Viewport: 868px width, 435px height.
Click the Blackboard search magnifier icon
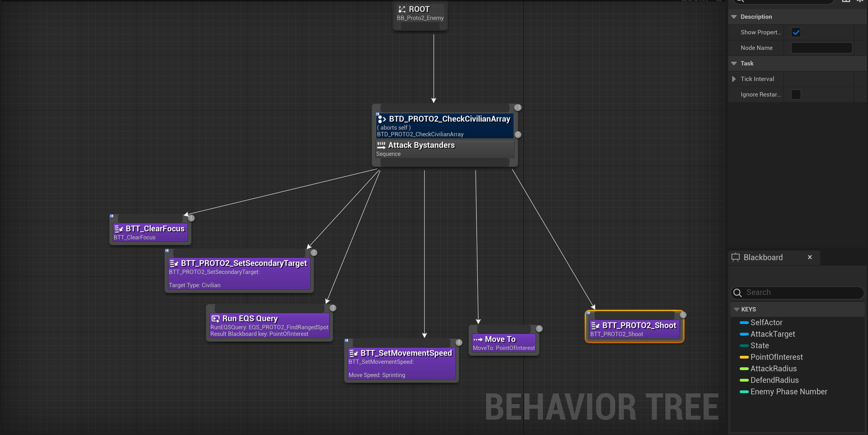[737, 293]
